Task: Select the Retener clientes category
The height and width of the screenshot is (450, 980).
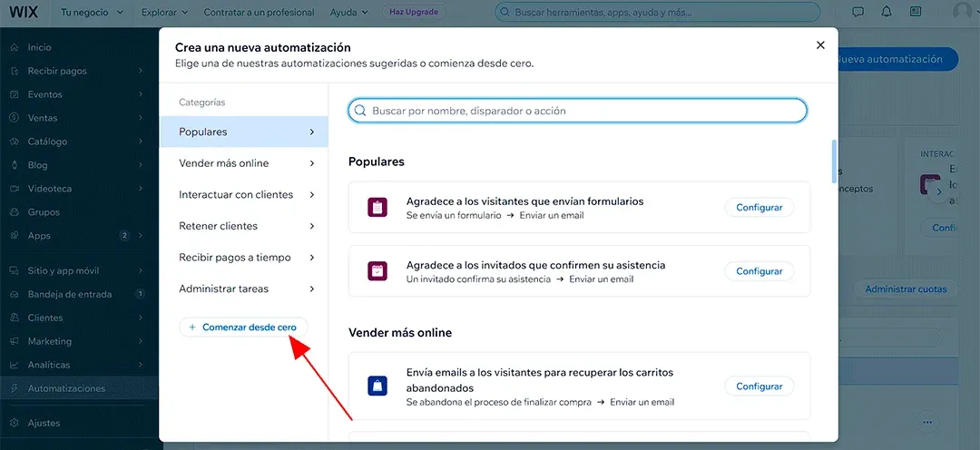Action: click(x=244, y=226)
